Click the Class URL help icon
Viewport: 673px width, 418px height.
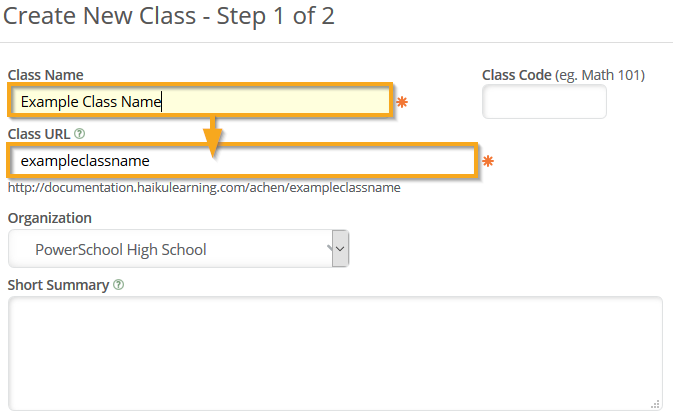(80, 133)
